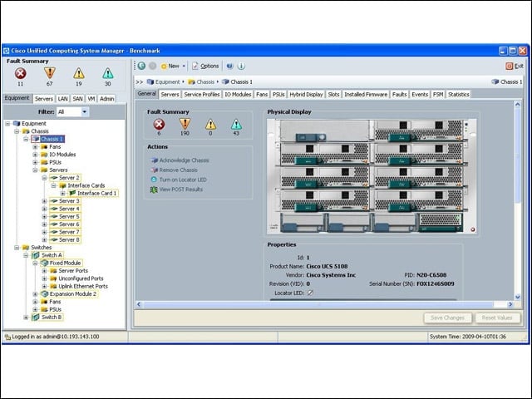Viewport: 532px width, 399px height.
Task: Click the horizontal scrollbar right arrow
Action: 510,304
